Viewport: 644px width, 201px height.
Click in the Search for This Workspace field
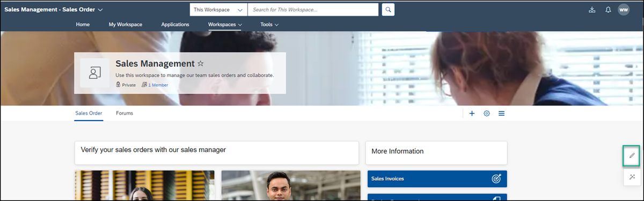(313, 10)
